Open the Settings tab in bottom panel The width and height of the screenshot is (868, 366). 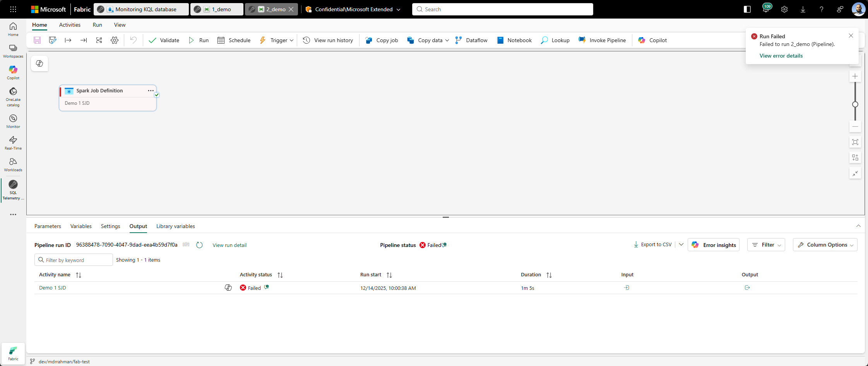click(110, 226)
